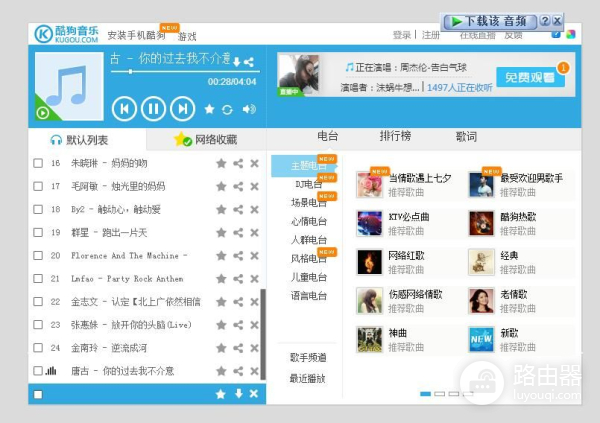This screenshot has height=423, width=600.
Task: Click the playlist vertical scrollbar
Action: 263,334
